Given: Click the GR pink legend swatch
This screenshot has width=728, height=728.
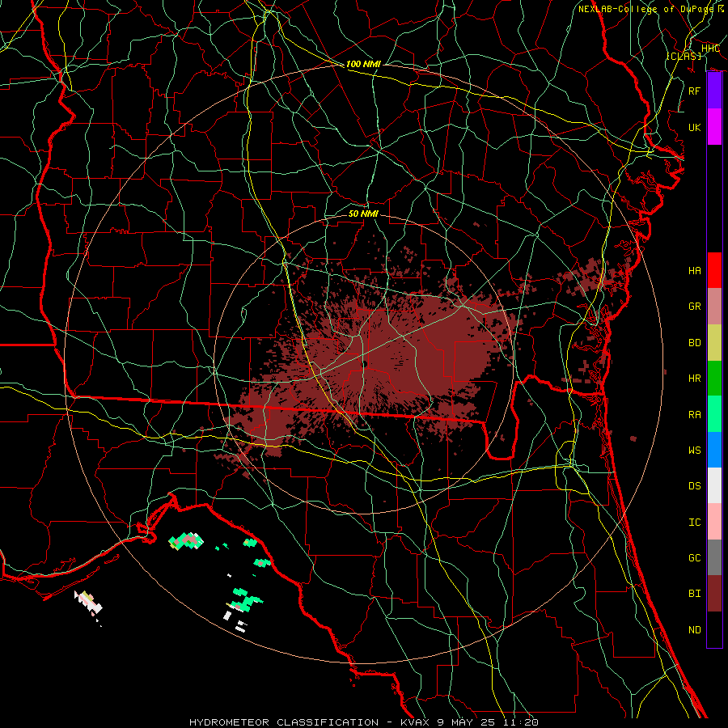Looking at the screenshot, I should pyautogui.click(x=714, y=307).
